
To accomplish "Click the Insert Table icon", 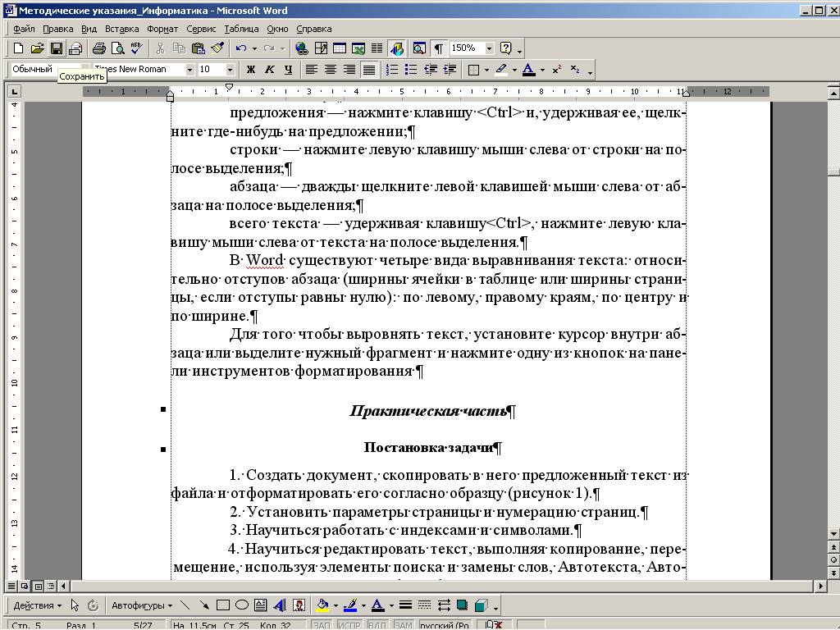I will pos(340,48).
